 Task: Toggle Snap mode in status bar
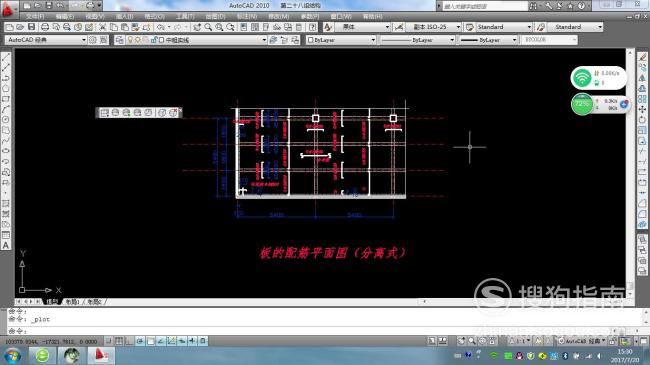pyautogui.click(x=109, y=341)
